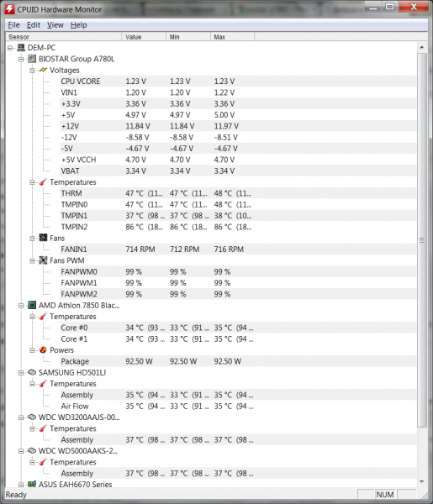Open the View menu
Image resolution: width=433 pixels, height=504 pixels.
55,24
